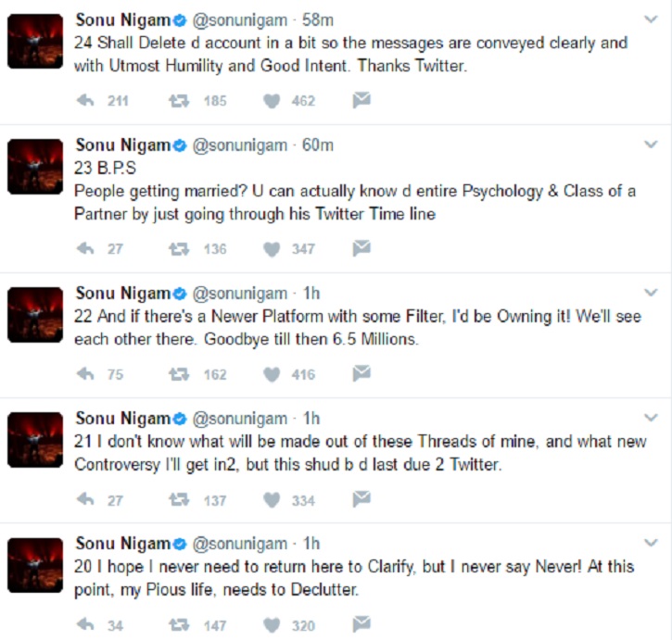
Task: Retweet the tweet with 136 retweets
Action: [180, 247]
